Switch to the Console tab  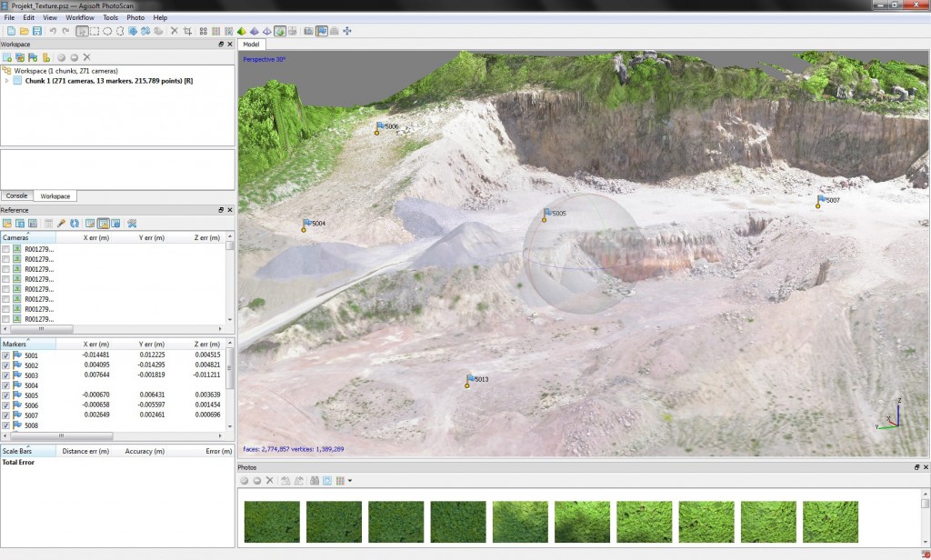(x=17, y=195)
